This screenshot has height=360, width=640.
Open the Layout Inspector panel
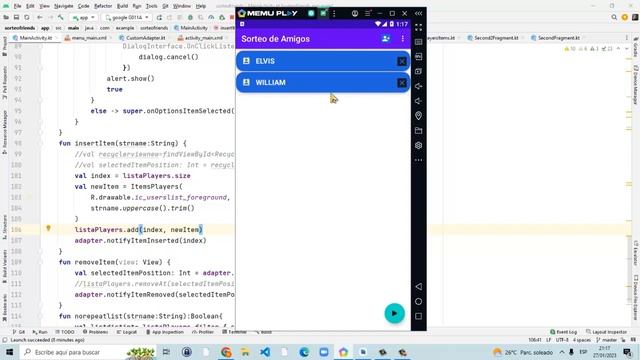(x=607, y=332)
